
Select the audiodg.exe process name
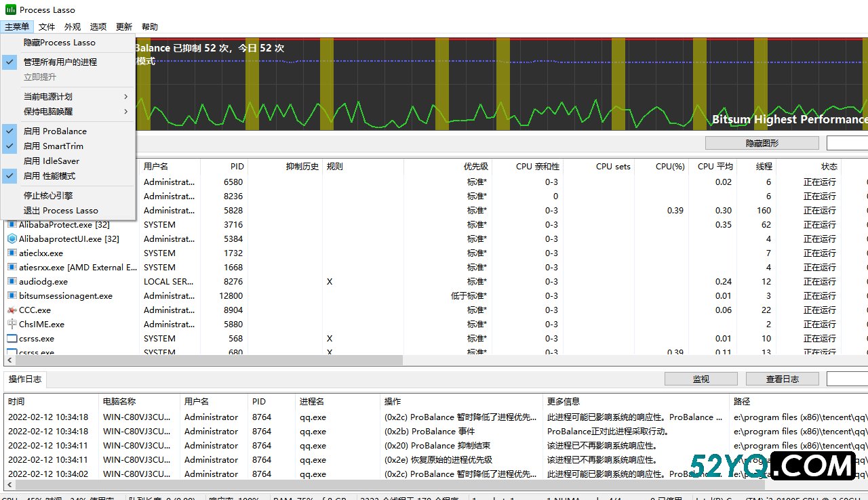[43, 281]
